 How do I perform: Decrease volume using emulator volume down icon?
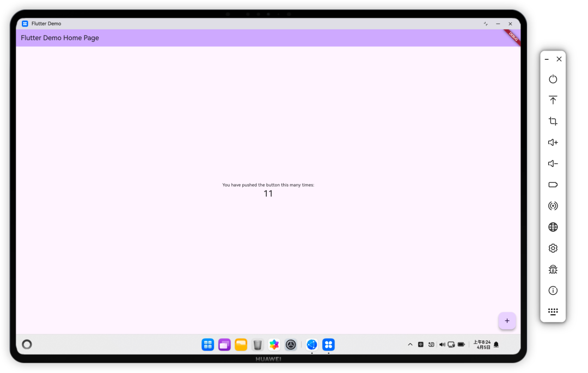(553, 164)
